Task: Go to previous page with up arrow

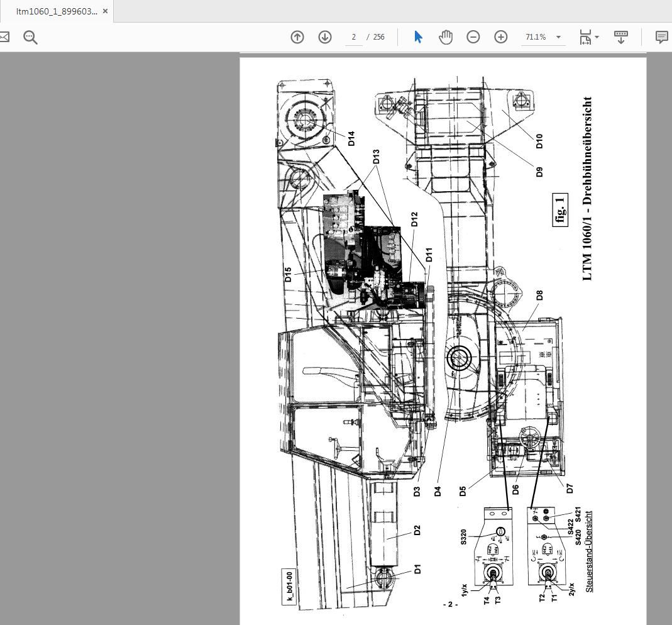Action: coord(297,37)
